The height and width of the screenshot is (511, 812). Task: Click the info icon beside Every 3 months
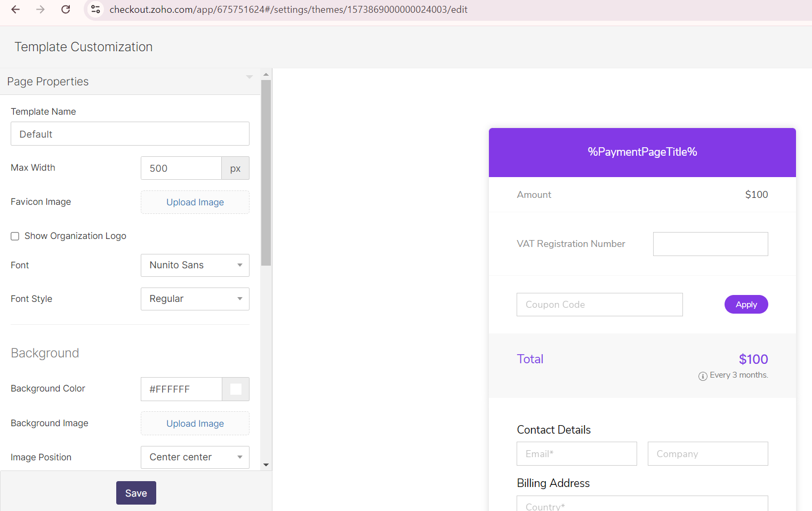pyautogui.click(x=703, y=376)
